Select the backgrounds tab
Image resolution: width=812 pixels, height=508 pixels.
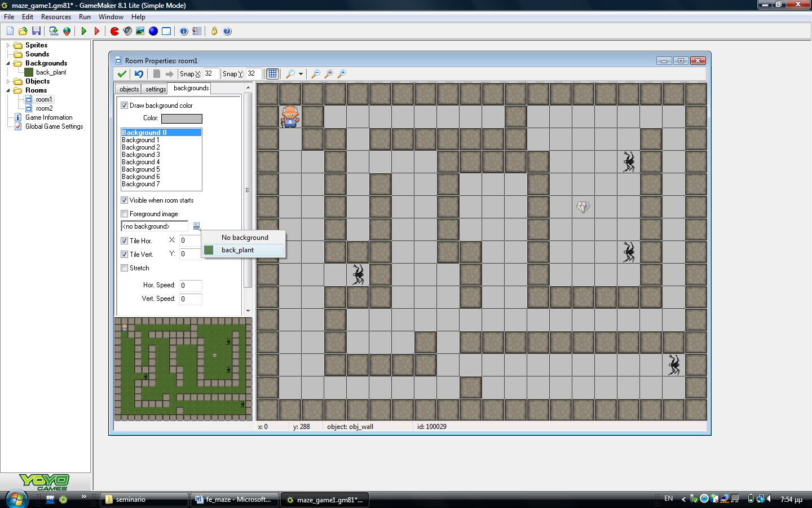(191, 88)
